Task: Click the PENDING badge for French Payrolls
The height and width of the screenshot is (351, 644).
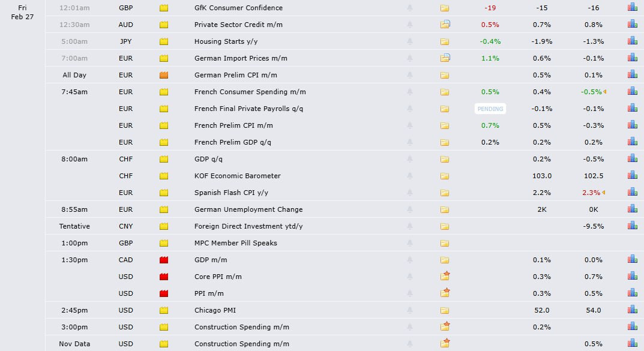Action: 490,109
